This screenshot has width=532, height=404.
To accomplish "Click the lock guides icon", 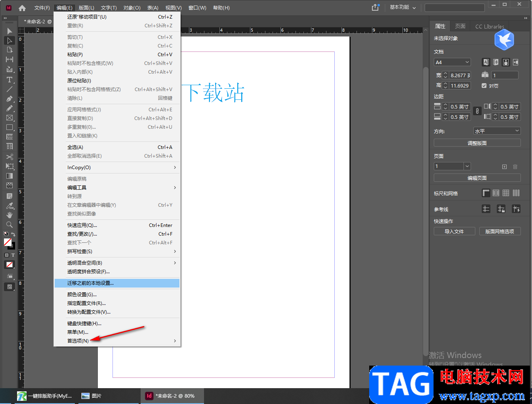I will point(501,209).
